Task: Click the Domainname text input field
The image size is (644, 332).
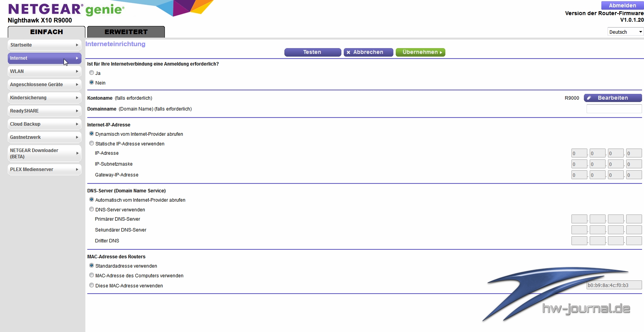Action: tap(614, 109)
